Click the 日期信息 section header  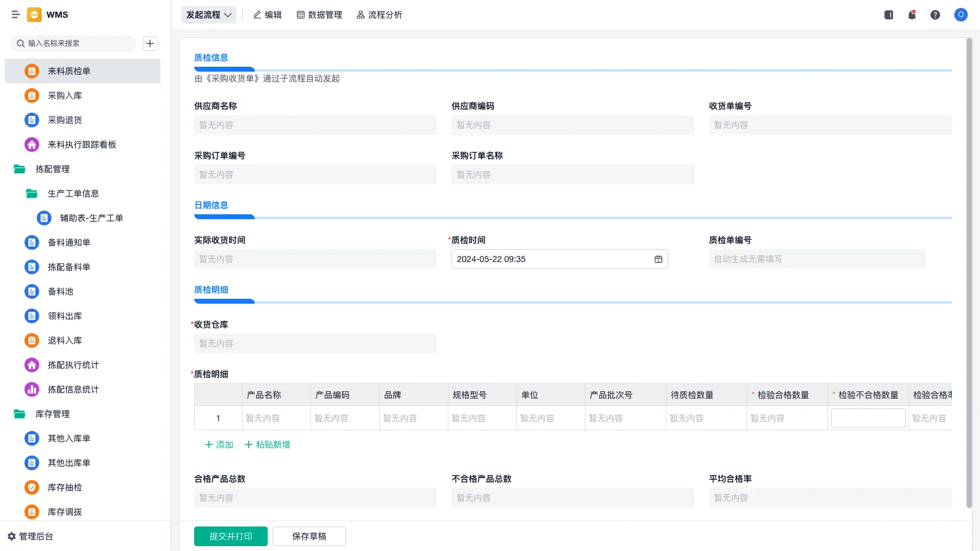pos(211,205)
